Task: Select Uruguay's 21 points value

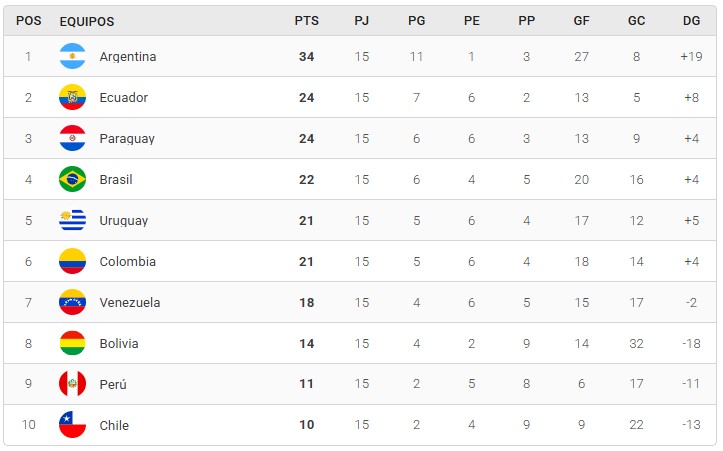Action: (x=307, y=221)
